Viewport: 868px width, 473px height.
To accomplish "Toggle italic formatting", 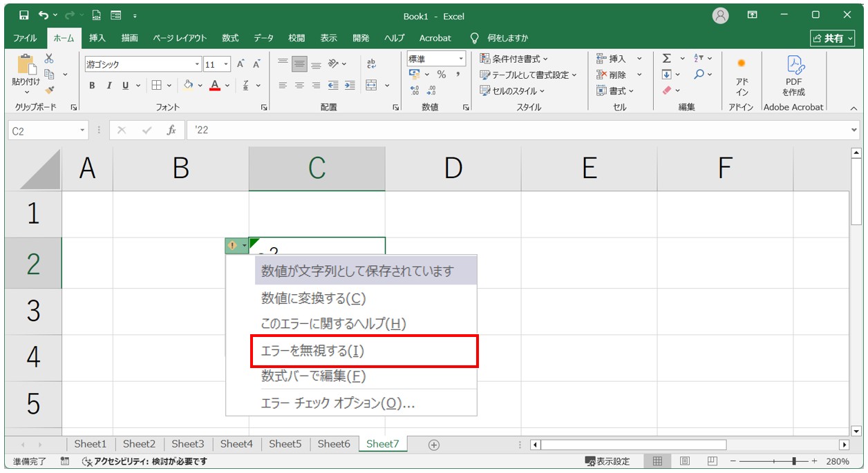I will pos(108,86).
